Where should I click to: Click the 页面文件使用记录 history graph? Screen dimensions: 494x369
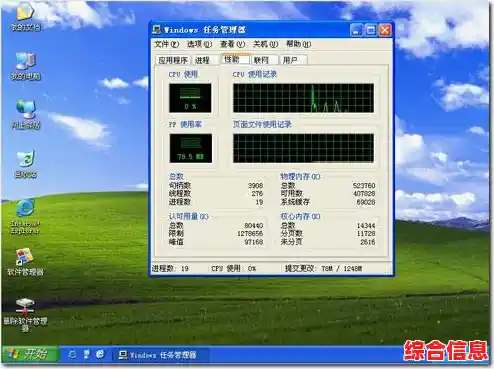click(303, 148)
